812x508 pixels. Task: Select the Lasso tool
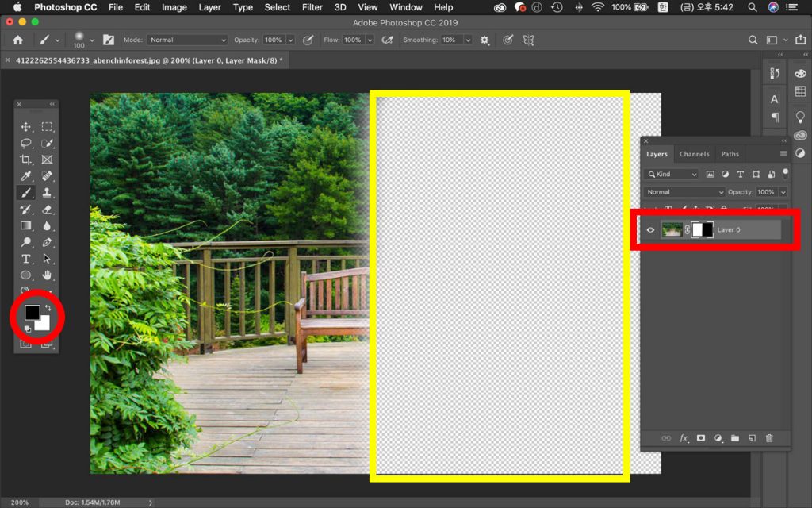25,143
